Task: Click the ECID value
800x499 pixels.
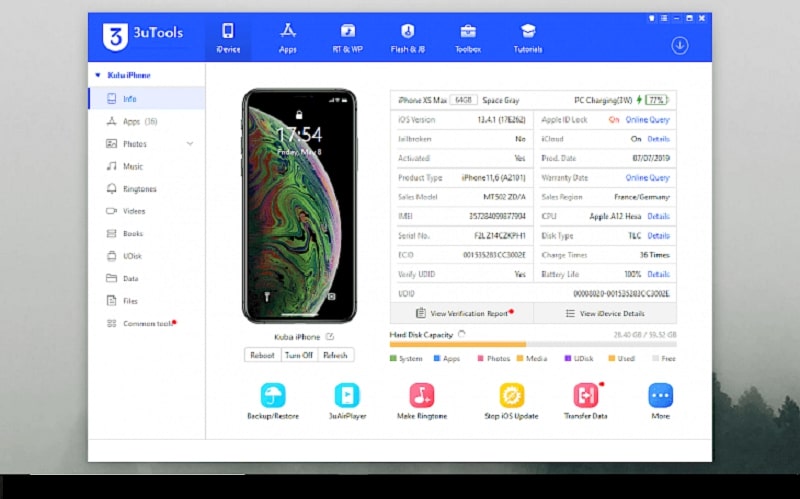Action: pyautogui.click(x=494, y=255)
